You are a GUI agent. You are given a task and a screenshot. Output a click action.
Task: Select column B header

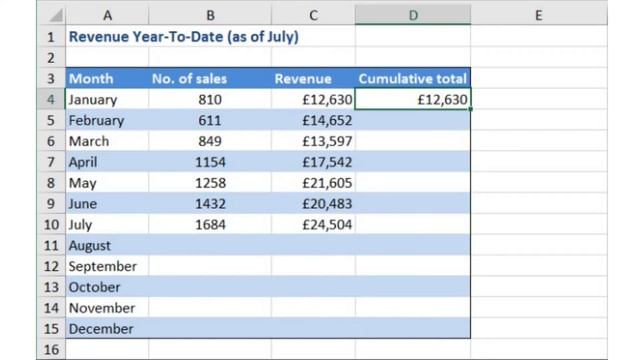pyautogui.click(x=210, y=16)
